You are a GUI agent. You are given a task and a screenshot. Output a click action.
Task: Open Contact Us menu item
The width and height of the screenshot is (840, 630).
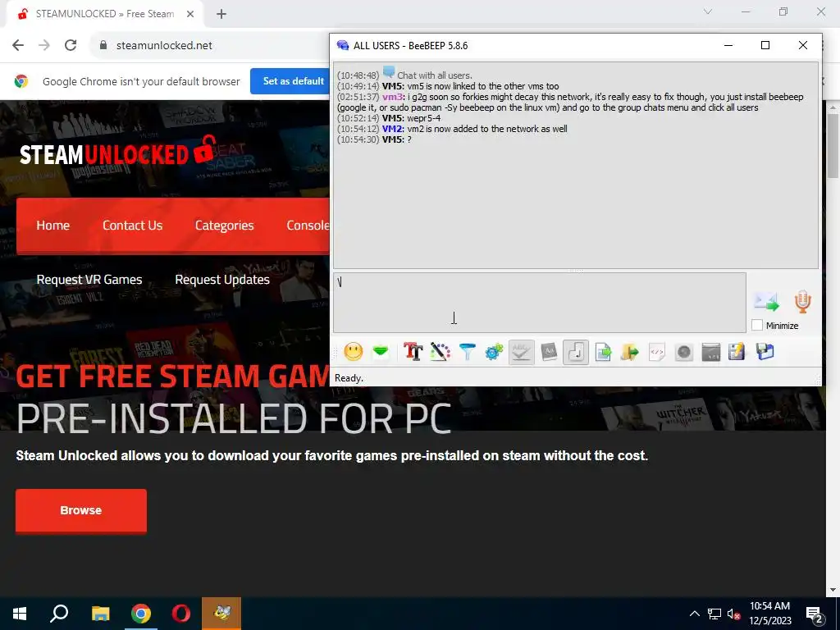tap(132, 226)
